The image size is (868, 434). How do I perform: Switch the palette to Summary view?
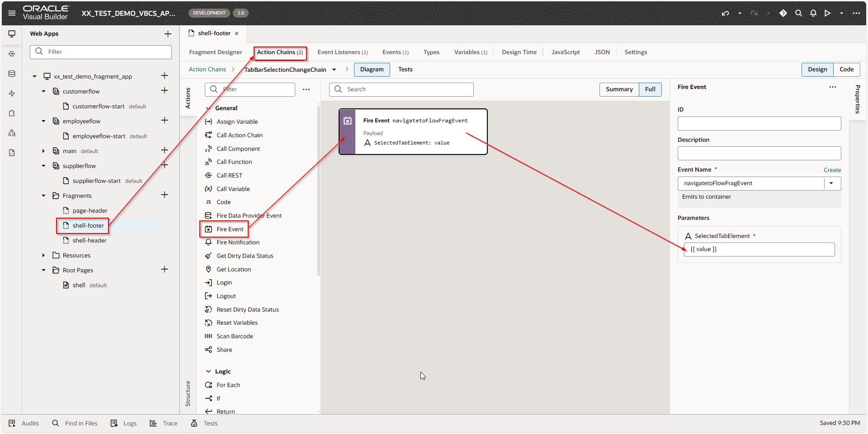tap(619, 89)
